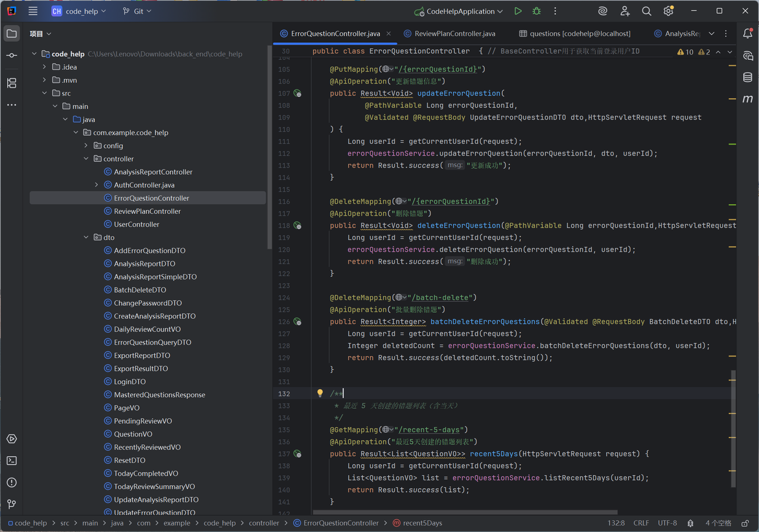The image size is (759, 532).
Task: Click the yellow lightbulb intention icon
Action: coord(320,393)
